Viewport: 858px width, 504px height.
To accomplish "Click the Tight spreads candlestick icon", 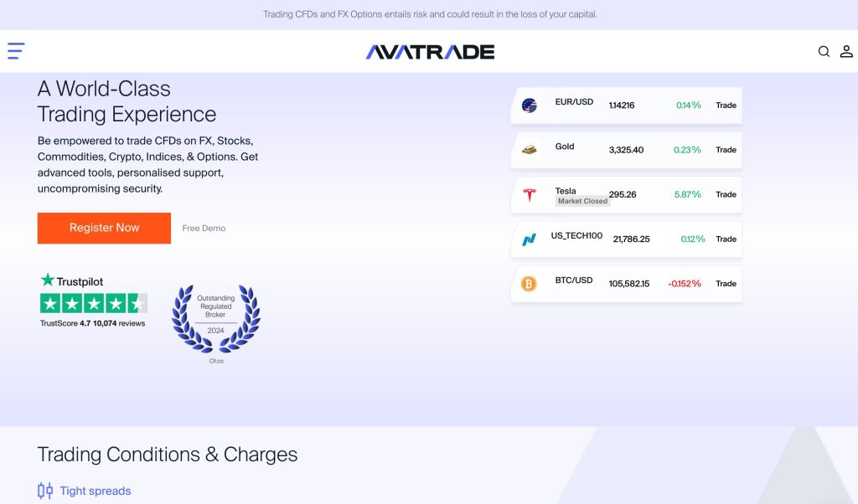I will (45, 491).
